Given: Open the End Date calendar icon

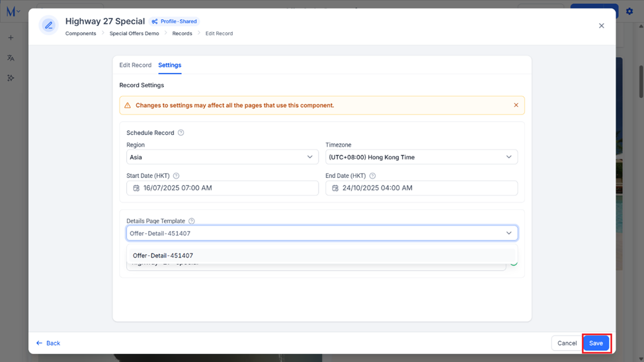Looking at the screenshot, I should [x=335, y=188].
